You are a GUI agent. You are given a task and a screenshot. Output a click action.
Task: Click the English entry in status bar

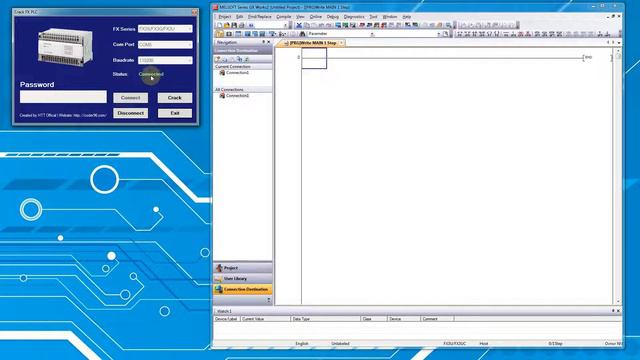point(302,344)
